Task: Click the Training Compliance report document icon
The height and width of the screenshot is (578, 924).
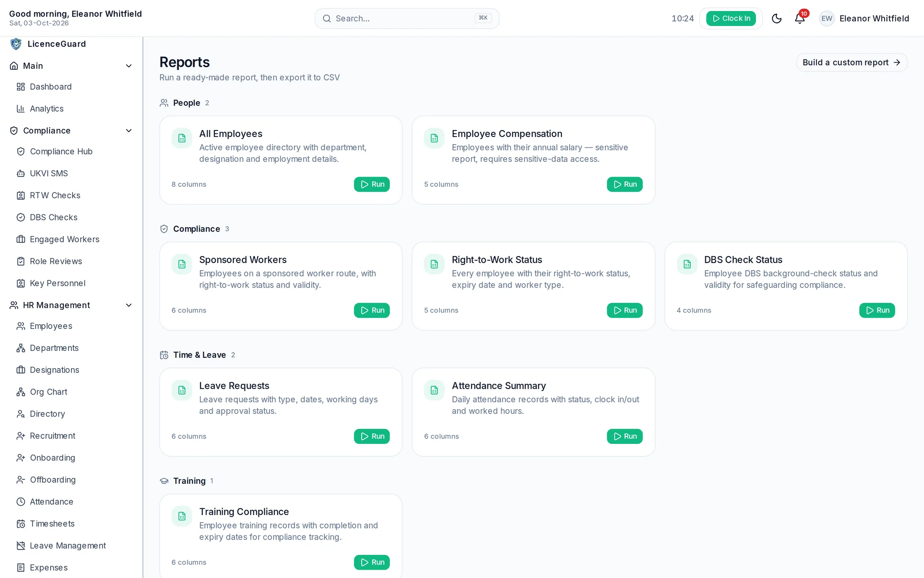Action: coord(182,516)
